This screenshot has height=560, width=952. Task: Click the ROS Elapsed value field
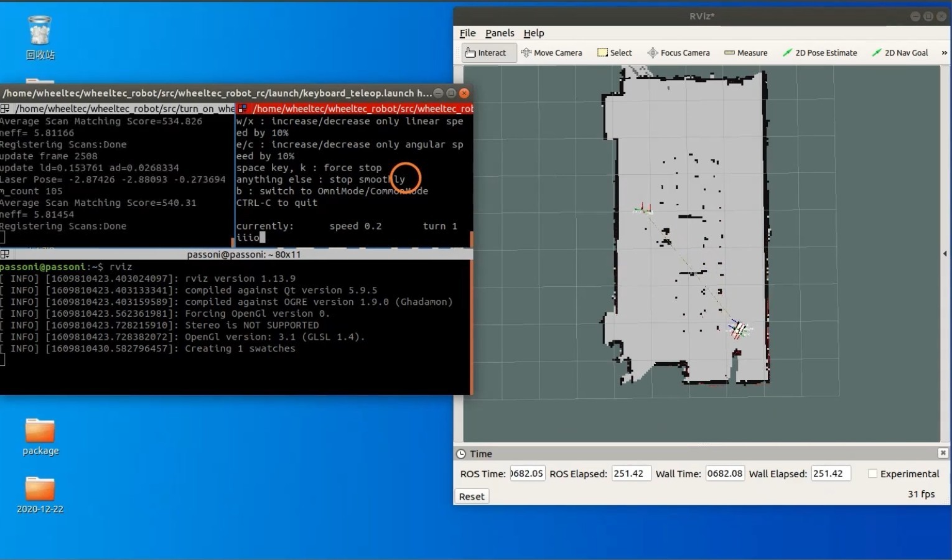pyautogui.click(x=631, y=474)
